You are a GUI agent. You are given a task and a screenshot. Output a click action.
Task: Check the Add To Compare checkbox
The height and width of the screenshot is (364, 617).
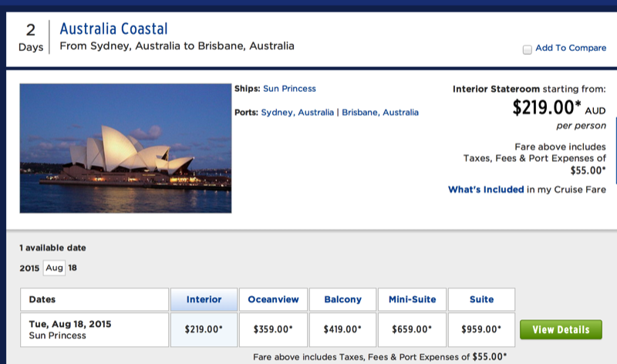528,49
